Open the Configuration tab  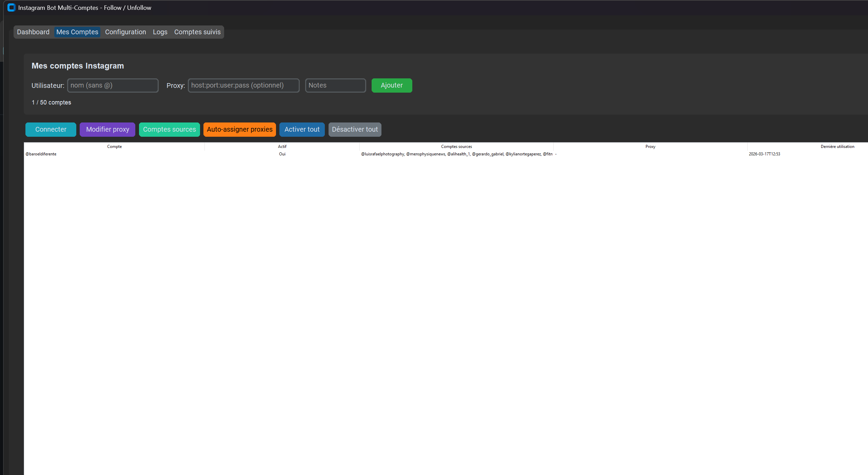pos(125,32)
